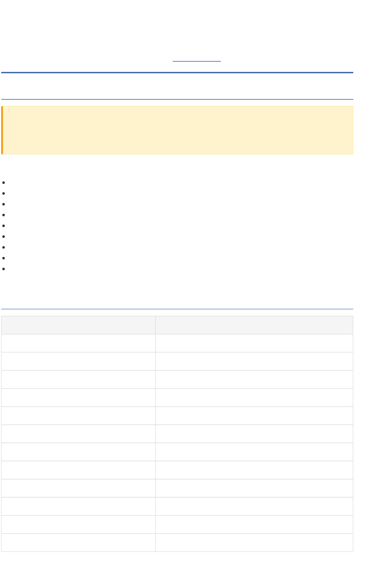Select the fourth bullet marker in the list

[3, 215]
